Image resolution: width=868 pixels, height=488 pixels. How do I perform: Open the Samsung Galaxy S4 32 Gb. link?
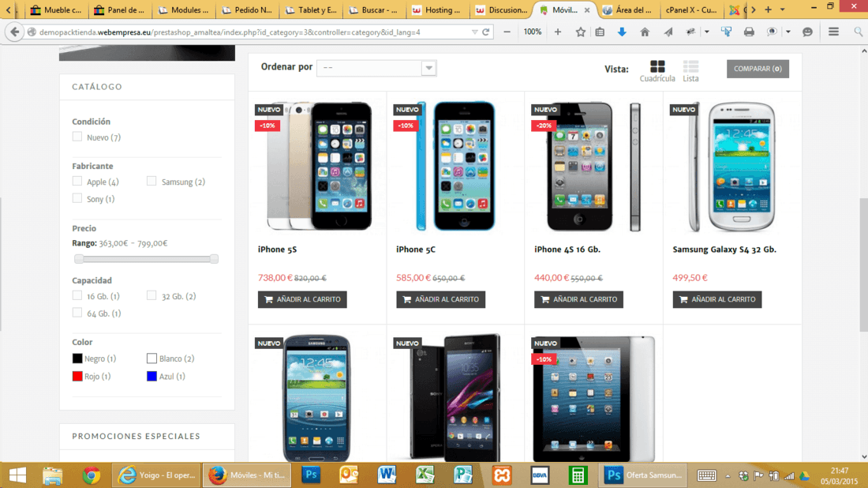coord(724,250)
